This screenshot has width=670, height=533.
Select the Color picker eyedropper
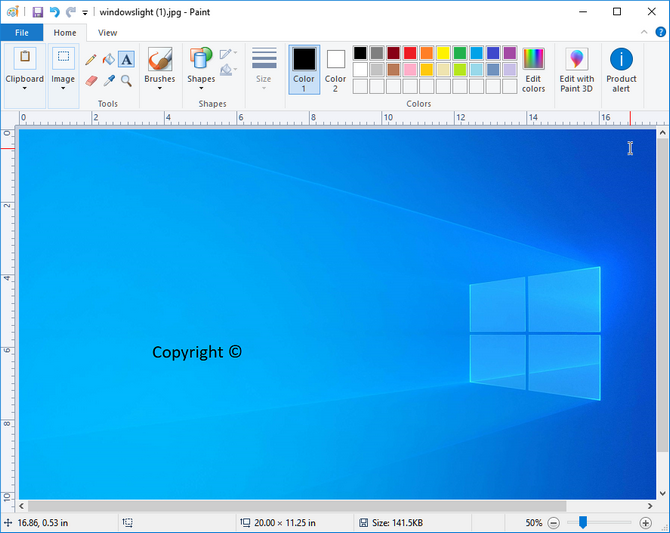click(x=109, y=80)
